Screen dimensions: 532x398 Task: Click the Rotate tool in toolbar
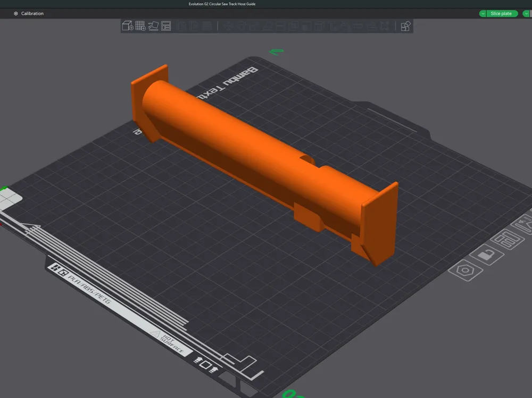tap(241, 26)
